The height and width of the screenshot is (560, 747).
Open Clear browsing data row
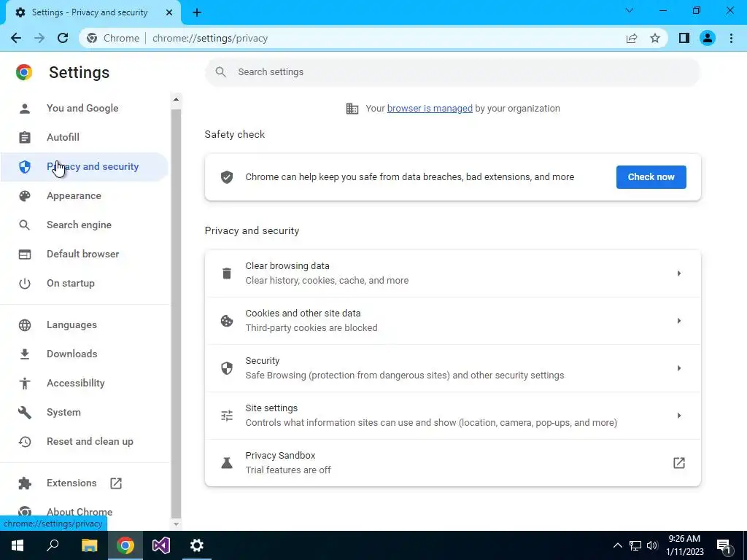coord(452,273)
